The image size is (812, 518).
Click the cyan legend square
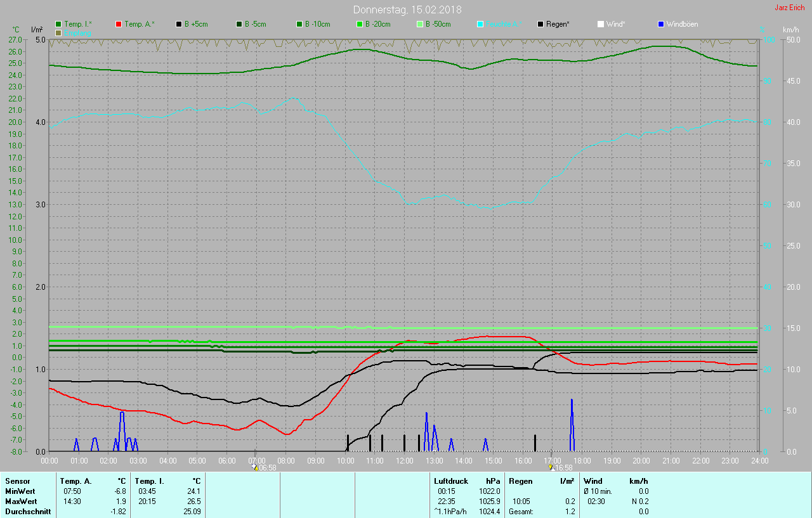click(x=480, y=24)
